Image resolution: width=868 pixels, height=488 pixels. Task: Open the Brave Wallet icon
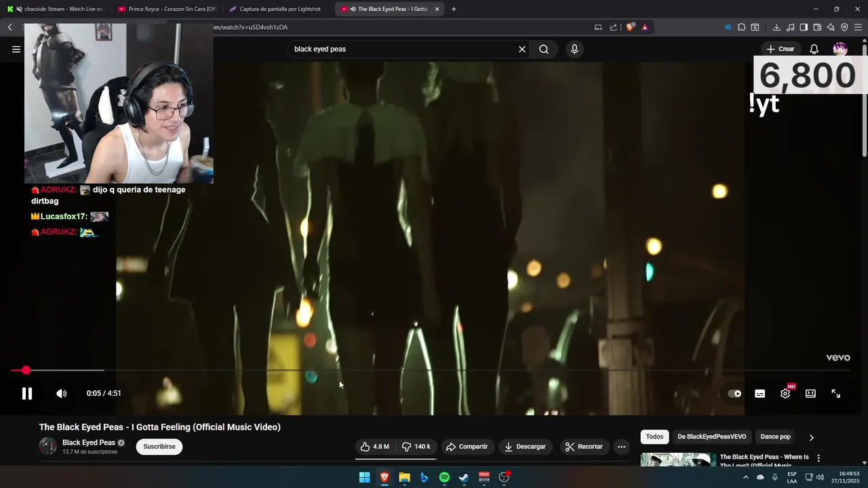point(817,27)
